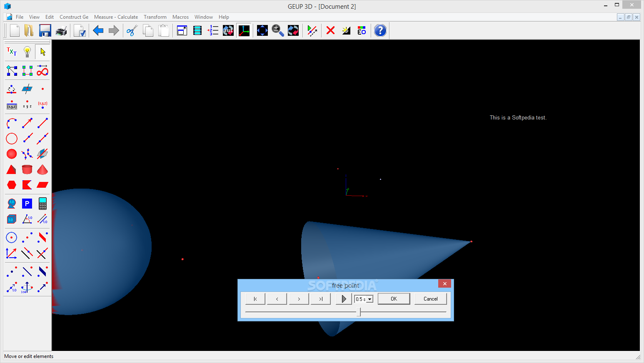The image size is (644, 363).
Task: Toggle the XYZ coordinate axes icon
Action: pyautogui.click(x=244, y=30)
